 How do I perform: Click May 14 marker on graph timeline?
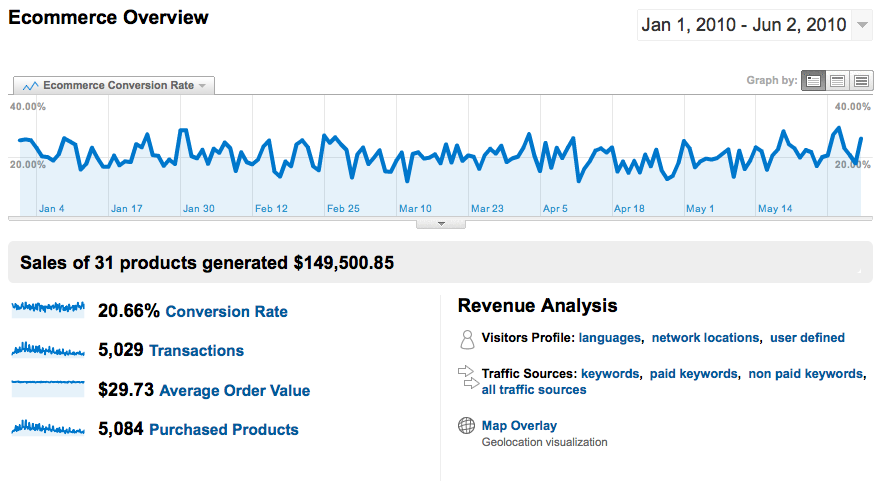click(774, 209)
